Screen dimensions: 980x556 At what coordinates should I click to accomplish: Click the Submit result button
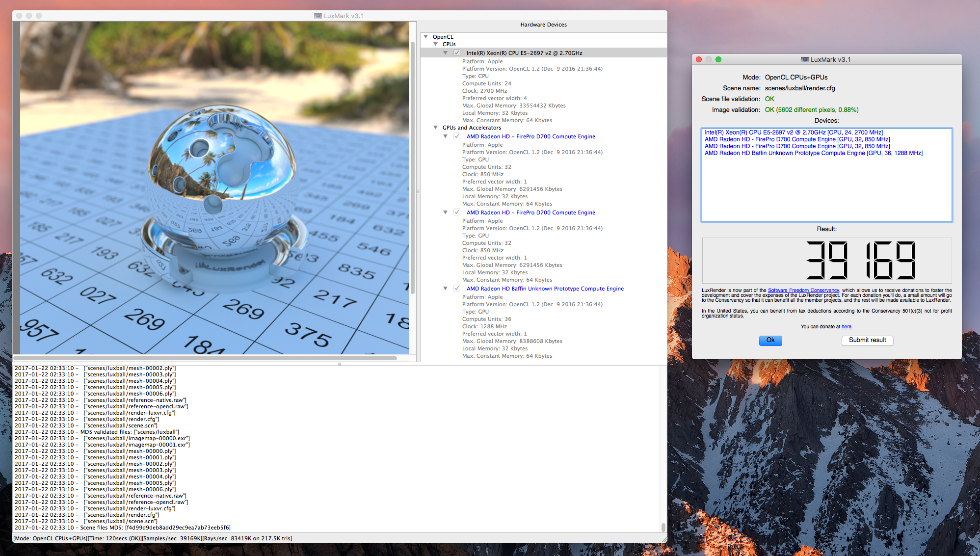pyautogui.click(x=867, y=340)
